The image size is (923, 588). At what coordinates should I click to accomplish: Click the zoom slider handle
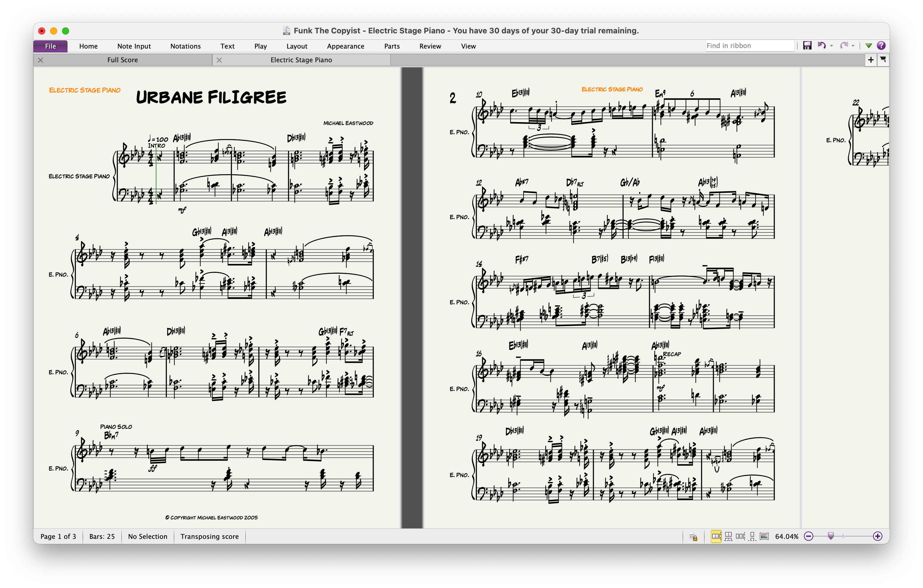[x=831, y=536]
